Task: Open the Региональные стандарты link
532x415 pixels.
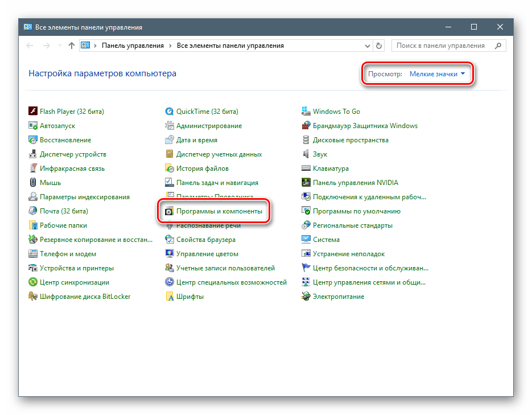Action: [353, 225]
